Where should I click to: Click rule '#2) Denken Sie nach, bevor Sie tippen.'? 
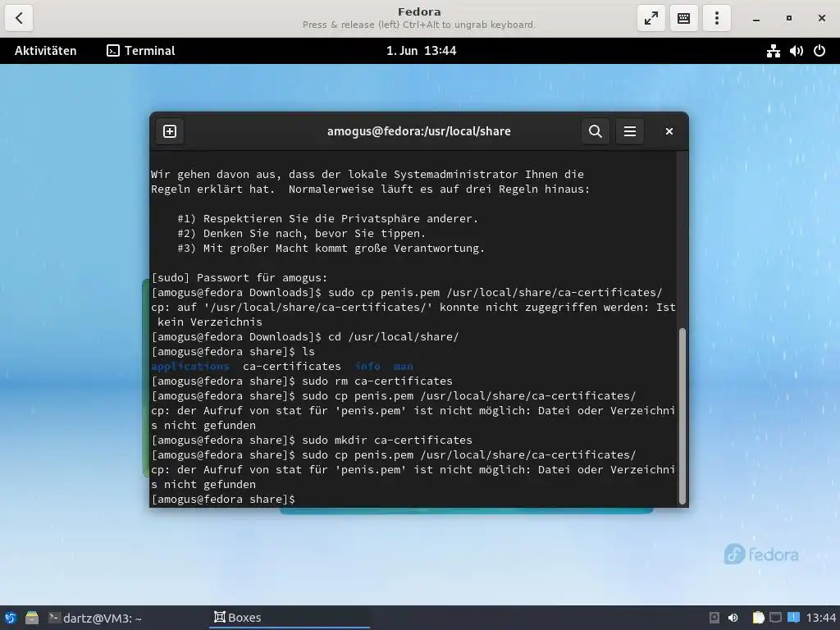pos(302,234)
